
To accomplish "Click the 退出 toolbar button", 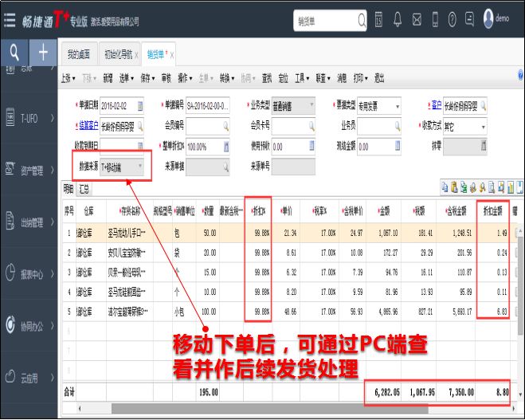I will point(379,78).
